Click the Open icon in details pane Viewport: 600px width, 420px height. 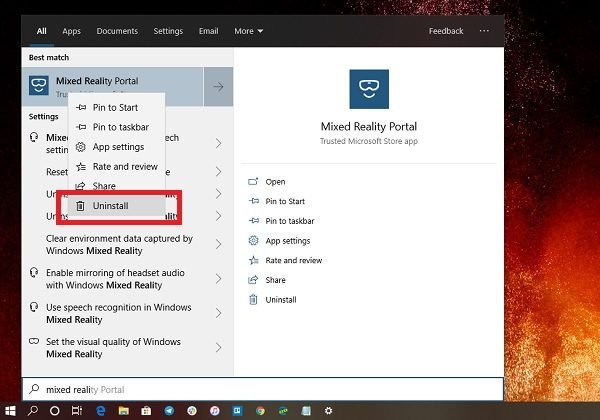click(253, 181)
